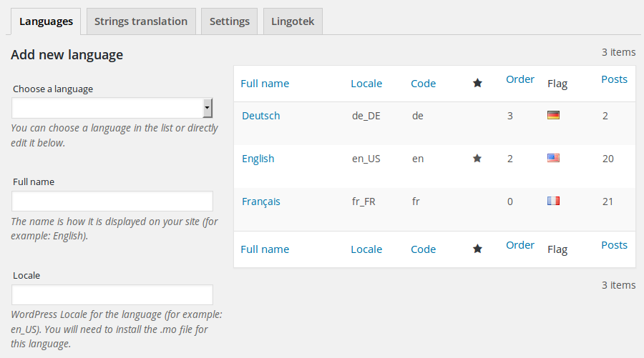Open the Settings tab
Image resolution: width=644 pixels, height=358 pixels.
229,21
